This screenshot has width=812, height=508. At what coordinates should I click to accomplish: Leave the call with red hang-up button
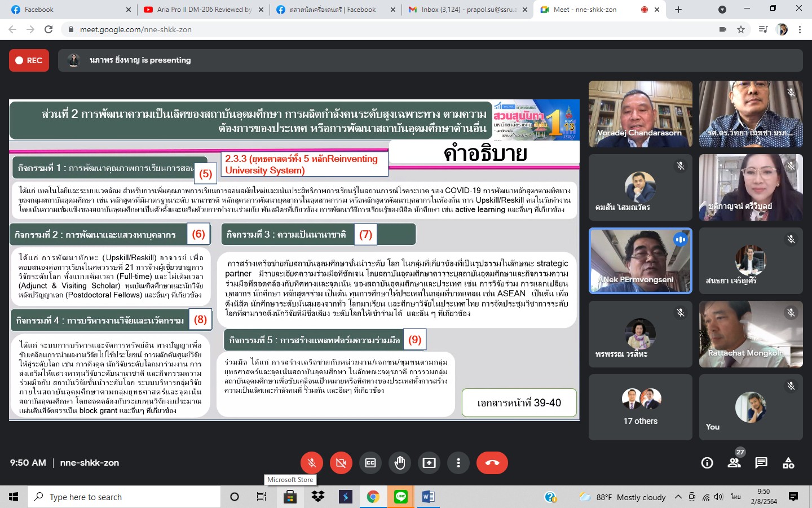pyautogui.click(x=492, y=463)
